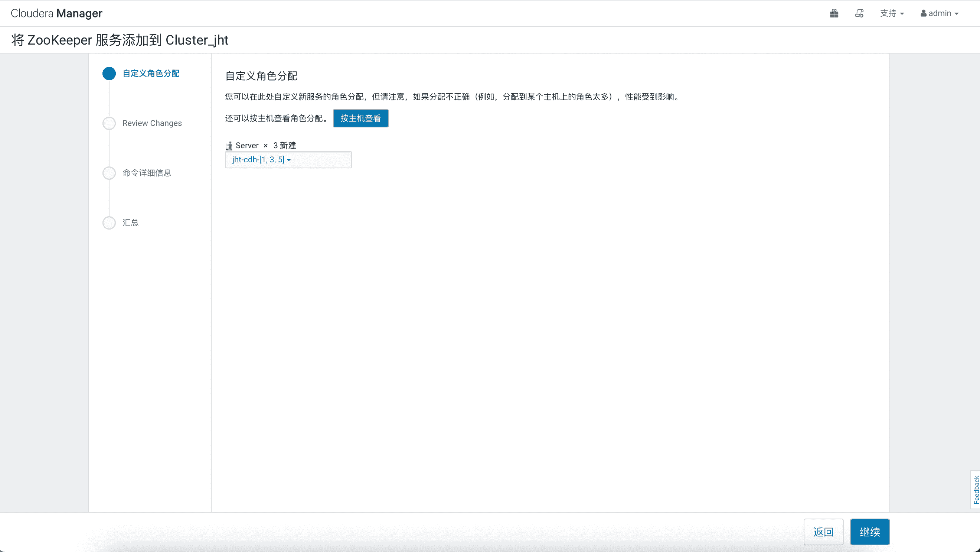This screenshot has width=980, height=552.
Task: Select the 命令详细信息 wizard step
Action: [147, 173]
